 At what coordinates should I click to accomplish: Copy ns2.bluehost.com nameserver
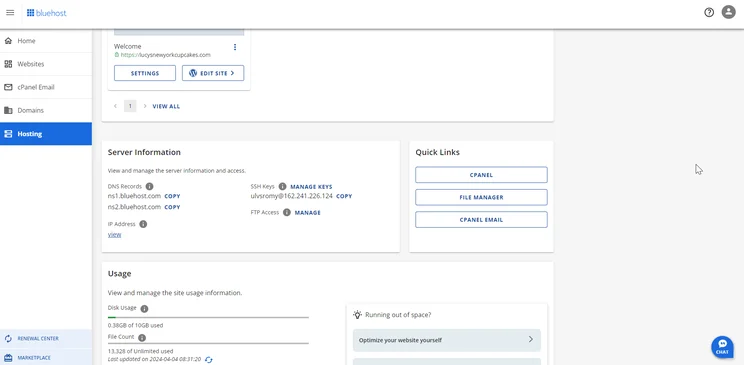click(x=172, y=207)
